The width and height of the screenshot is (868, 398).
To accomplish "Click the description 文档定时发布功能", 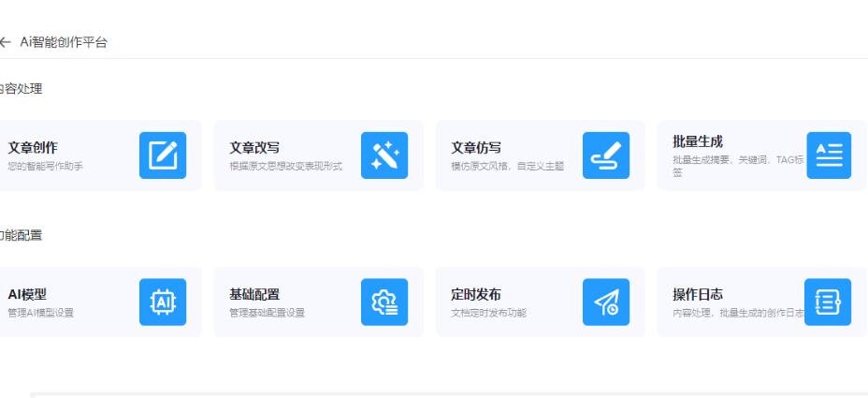I will (x=488, y=313).
